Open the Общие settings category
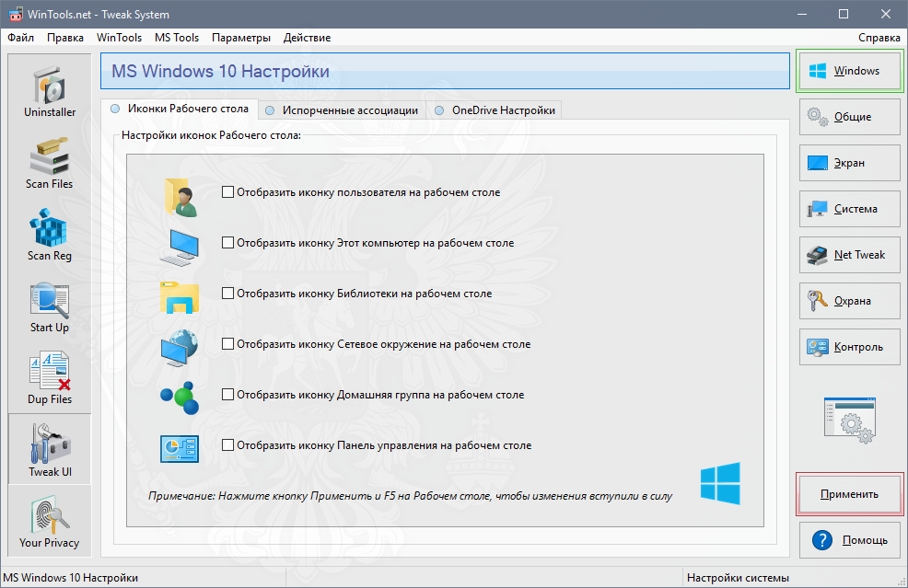The image size is (908, 588). point(849,117)
